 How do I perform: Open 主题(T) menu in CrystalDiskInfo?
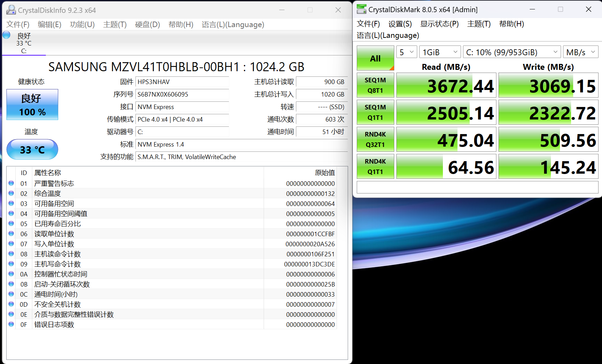click(x=115, y=24)
